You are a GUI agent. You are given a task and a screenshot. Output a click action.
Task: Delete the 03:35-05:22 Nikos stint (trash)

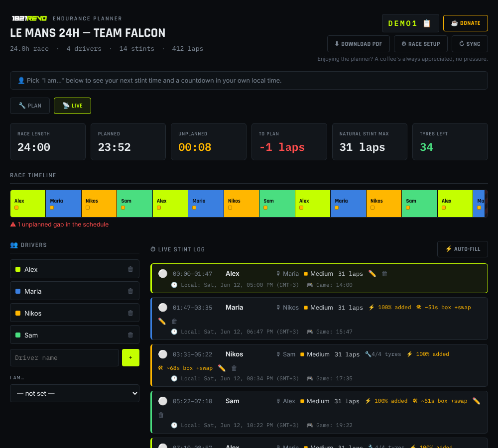[234, 368]
